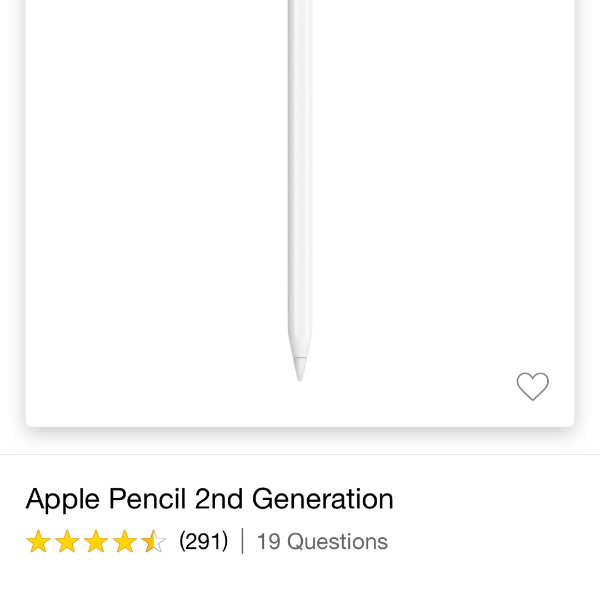Click the number 19 before Questions
The width and height of the screenshot is (600, 600).
point(269,541)
